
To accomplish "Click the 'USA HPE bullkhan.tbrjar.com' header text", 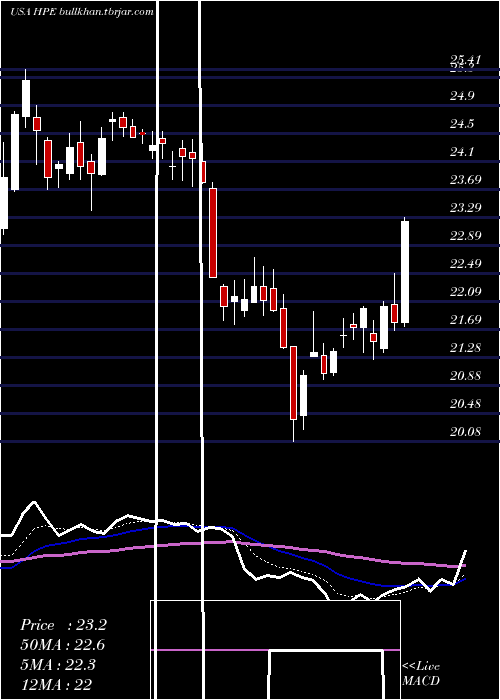I will 82,12.
